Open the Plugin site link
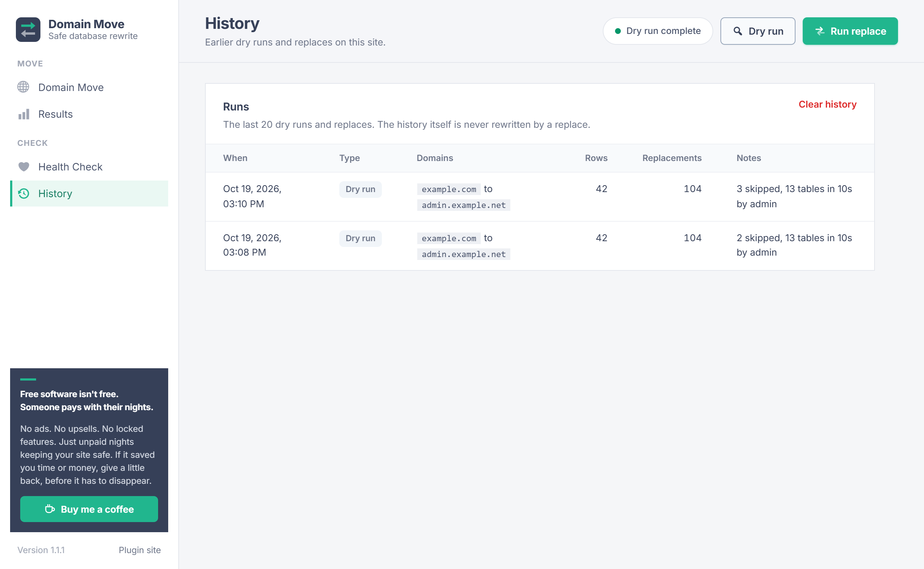 [x=140, y=550]
